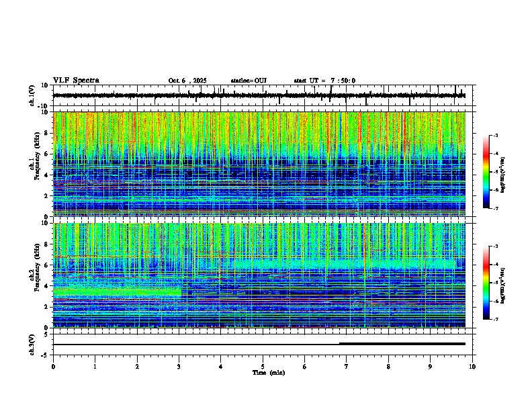The image size is (532, 411).
Task: Click time axis tick label "1"
Action: click(95, 367)
